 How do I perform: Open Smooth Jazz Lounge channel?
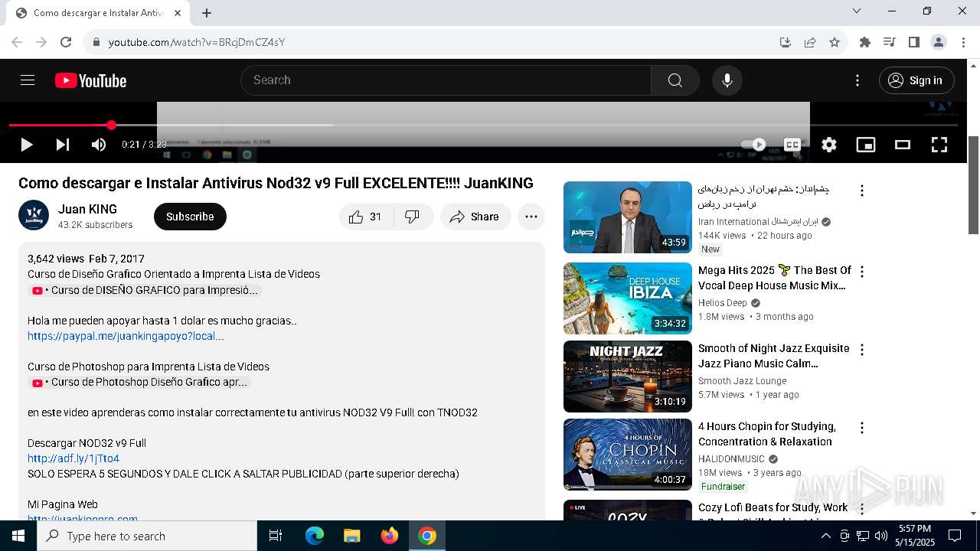742,380
